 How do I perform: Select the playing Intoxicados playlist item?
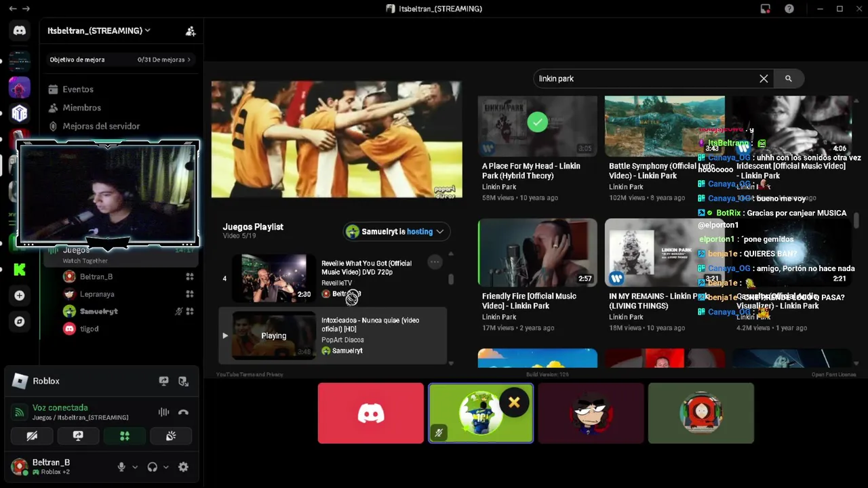click(332, 335)
